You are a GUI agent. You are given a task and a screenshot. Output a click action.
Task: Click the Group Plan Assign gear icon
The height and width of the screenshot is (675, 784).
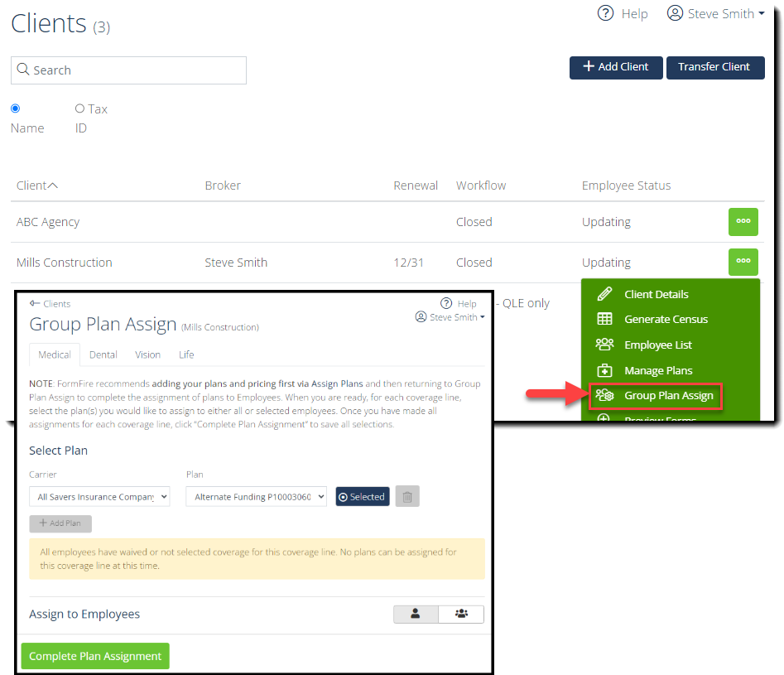pos(604,396)
